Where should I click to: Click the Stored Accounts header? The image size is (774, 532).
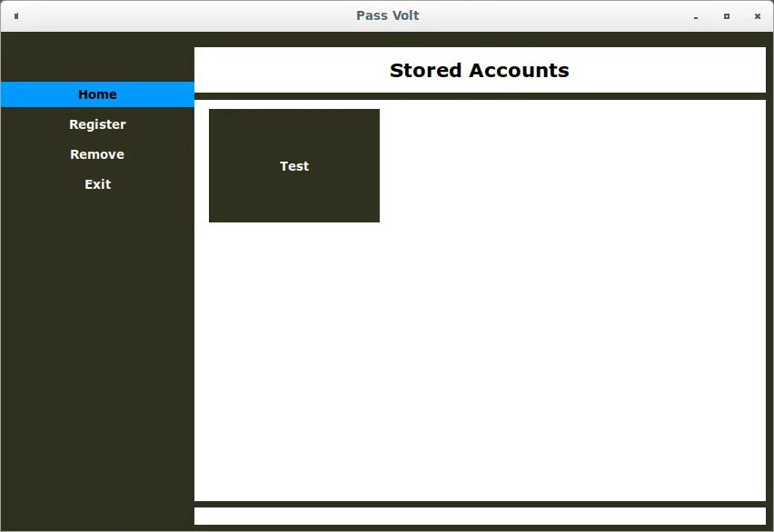tap(480, 70)
